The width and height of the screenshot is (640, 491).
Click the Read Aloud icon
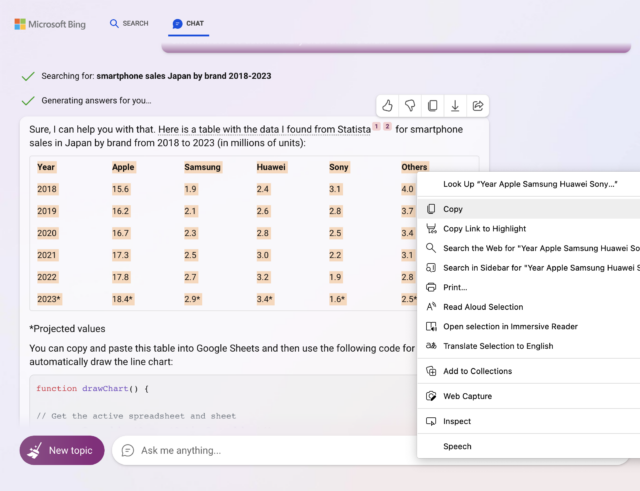click(431, 307)
